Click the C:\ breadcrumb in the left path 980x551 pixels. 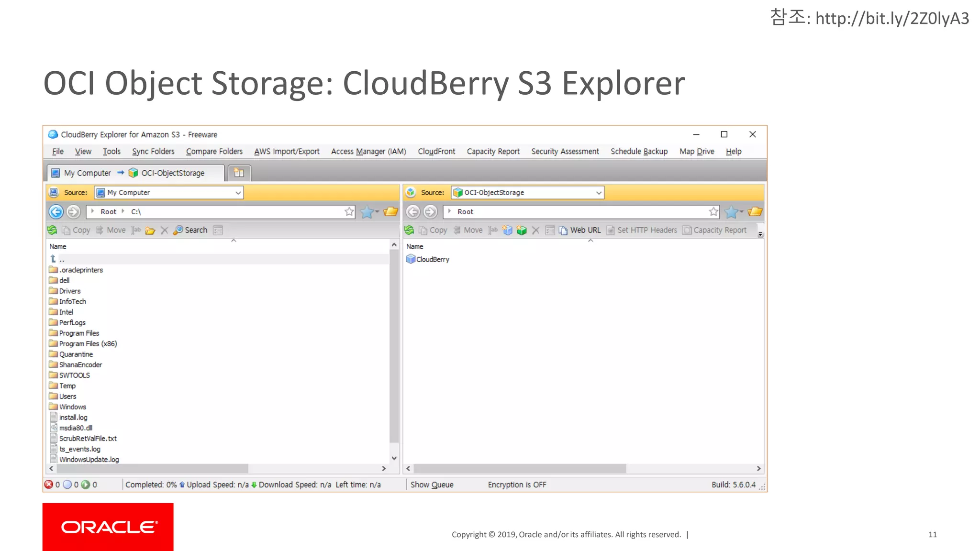click(x=136, y=212)
